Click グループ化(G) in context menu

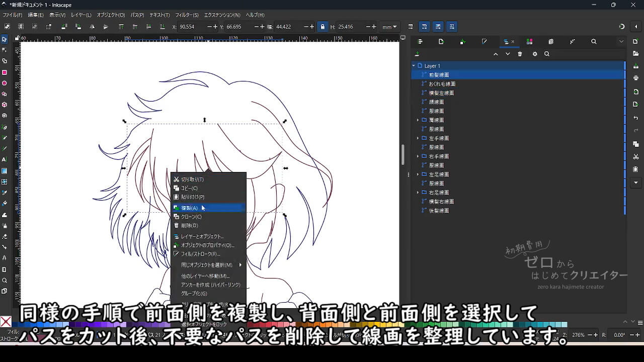tap(194, 294)
